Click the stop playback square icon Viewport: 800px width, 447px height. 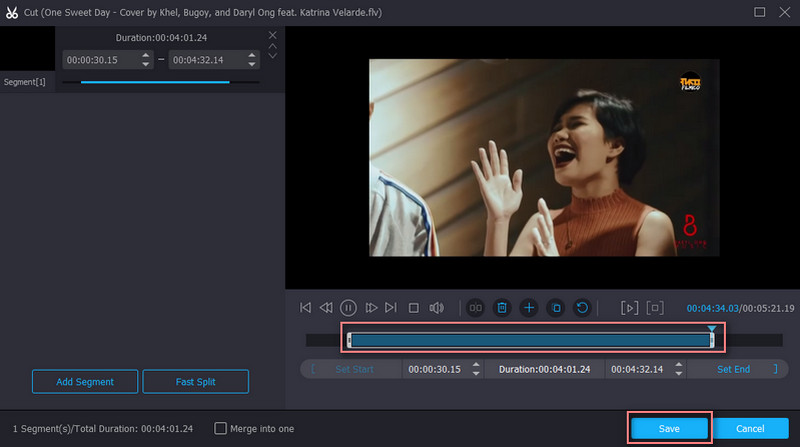[413, 308]
